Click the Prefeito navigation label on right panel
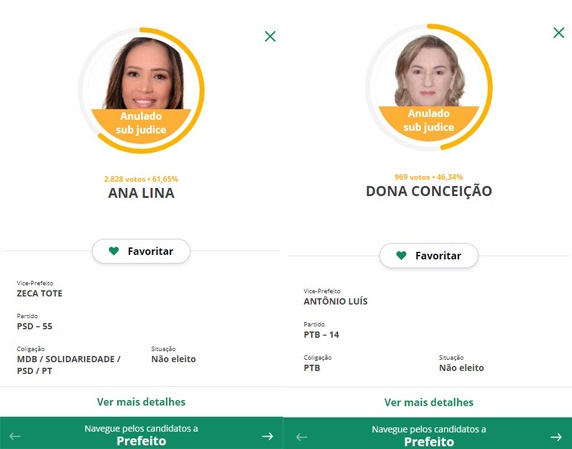Viewport: 572px width, 449px height. point(429,442)
